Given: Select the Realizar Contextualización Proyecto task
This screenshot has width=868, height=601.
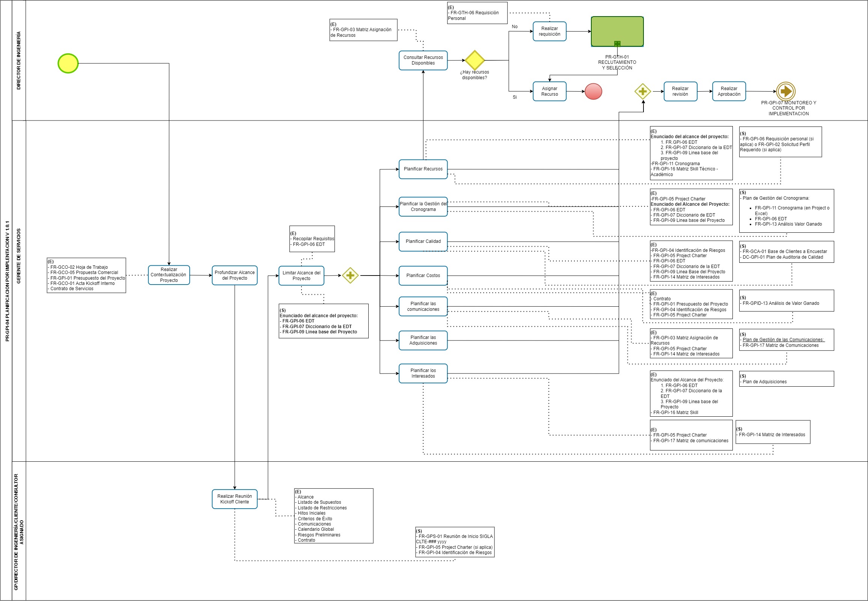Looking at the screenshot, I should 169,275.
